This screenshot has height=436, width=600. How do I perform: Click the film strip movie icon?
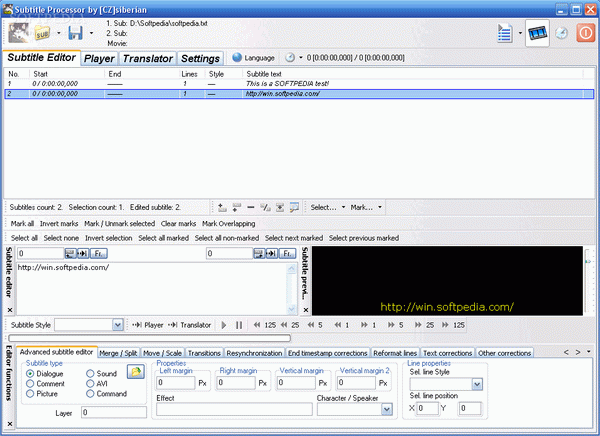click(x=537, y=33)
